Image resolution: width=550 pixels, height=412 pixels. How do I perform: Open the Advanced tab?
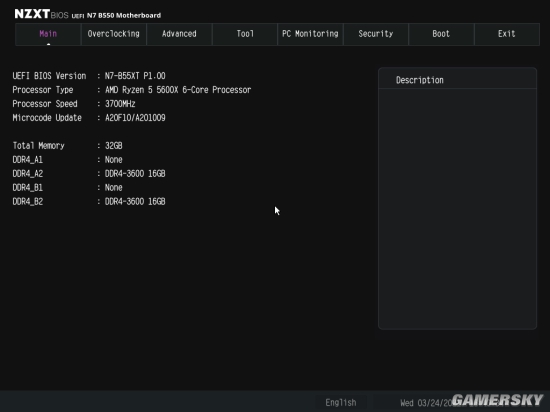tap(179, 34)
